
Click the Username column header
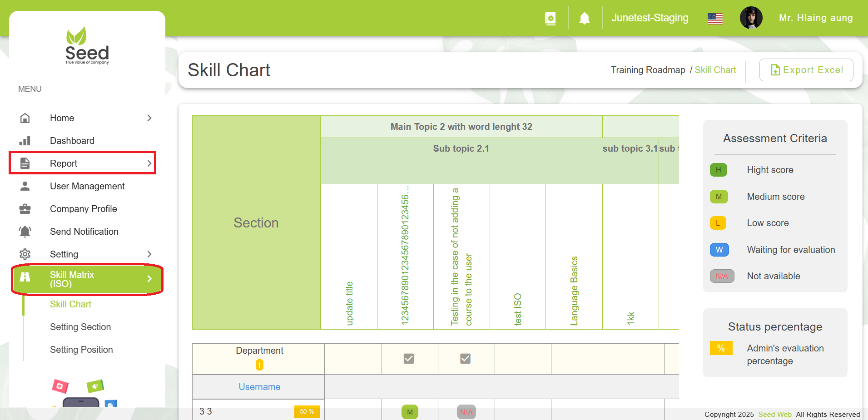(259, 387)
